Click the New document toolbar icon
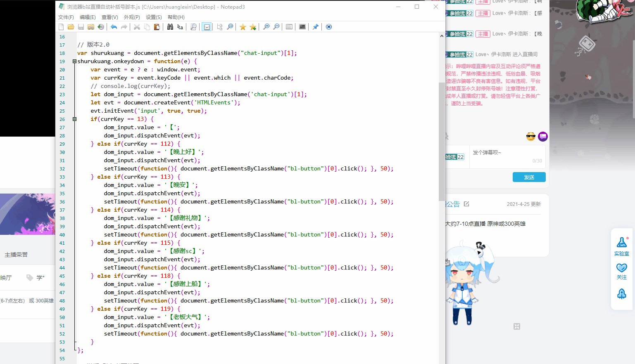This screenshot has height=364, width=635. point(61,27)
